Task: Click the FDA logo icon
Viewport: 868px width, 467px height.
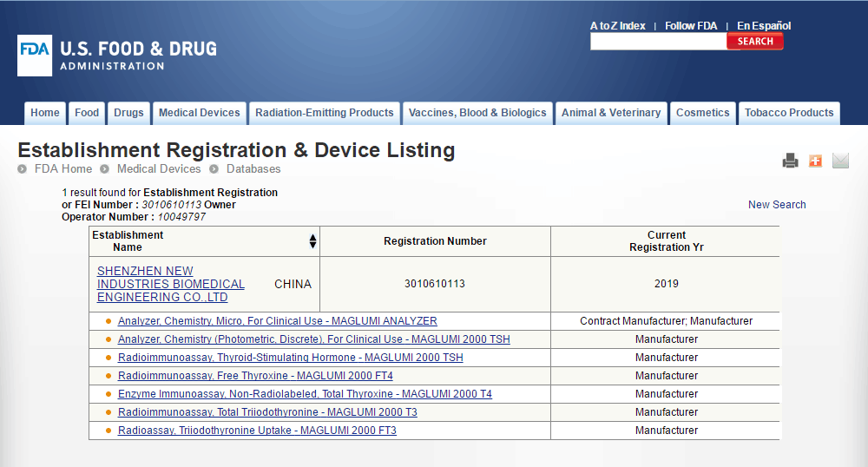Action: coord(35,56)
